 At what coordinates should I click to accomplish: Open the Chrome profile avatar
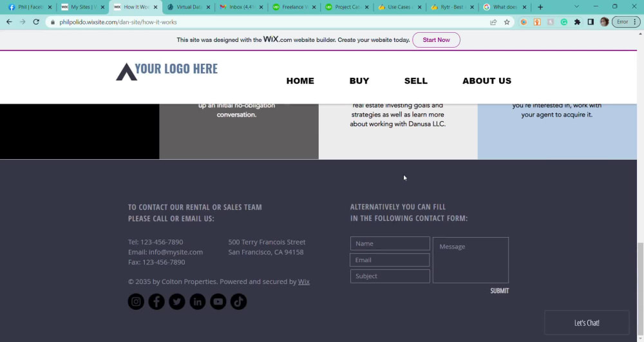(604, 22)
